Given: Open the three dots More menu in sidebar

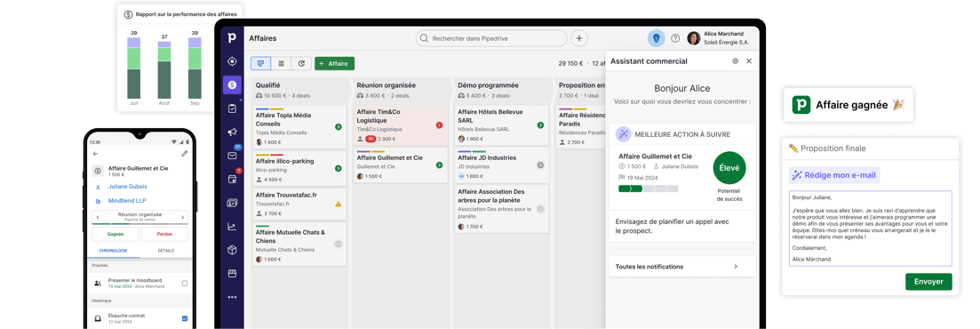Looking at the screenshot, I should [x=232, y=297].
